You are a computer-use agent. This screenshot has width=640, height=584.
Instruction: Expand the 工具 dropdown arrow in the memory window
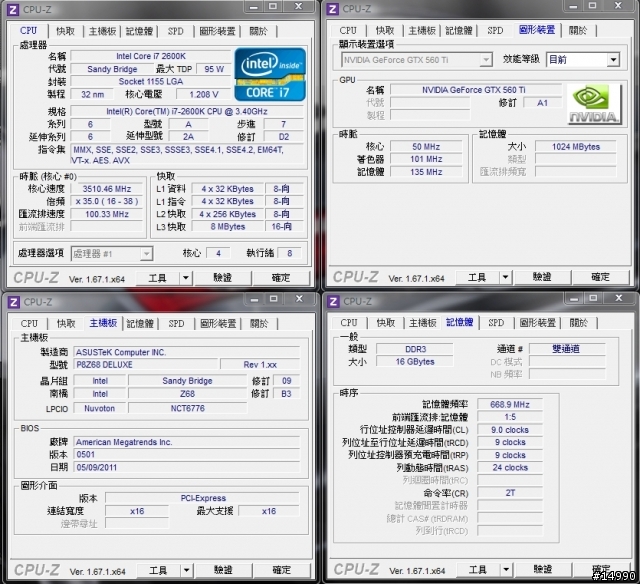tap(506, 569)
